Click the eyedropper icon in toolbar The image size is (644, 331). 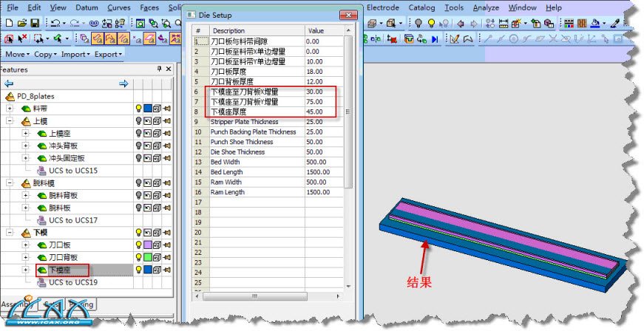point(615,24)
